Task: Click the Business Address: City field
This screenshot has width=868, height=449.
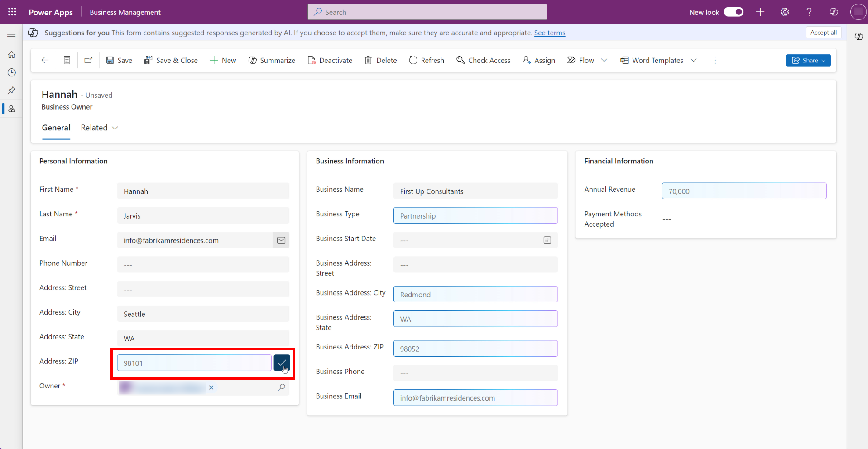Action: (x=475, y=294)
